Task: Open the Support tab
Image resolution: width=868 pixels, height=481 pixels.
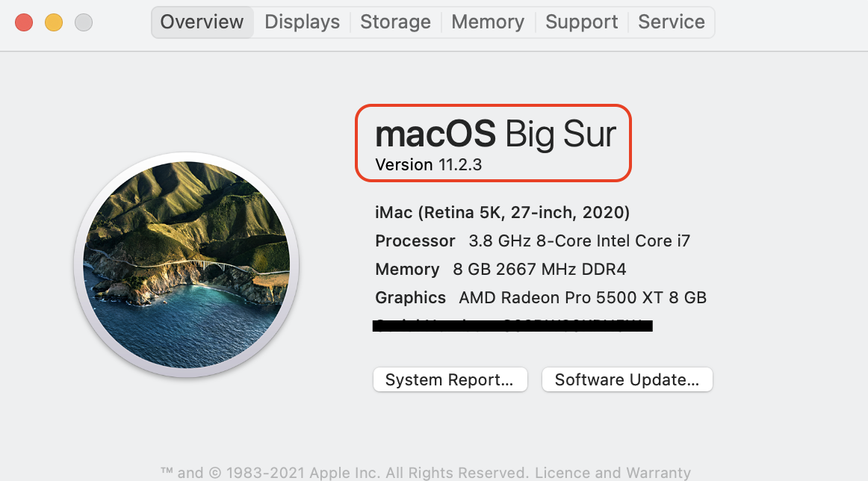Action: pyautogui.click(x=581, y=22)
